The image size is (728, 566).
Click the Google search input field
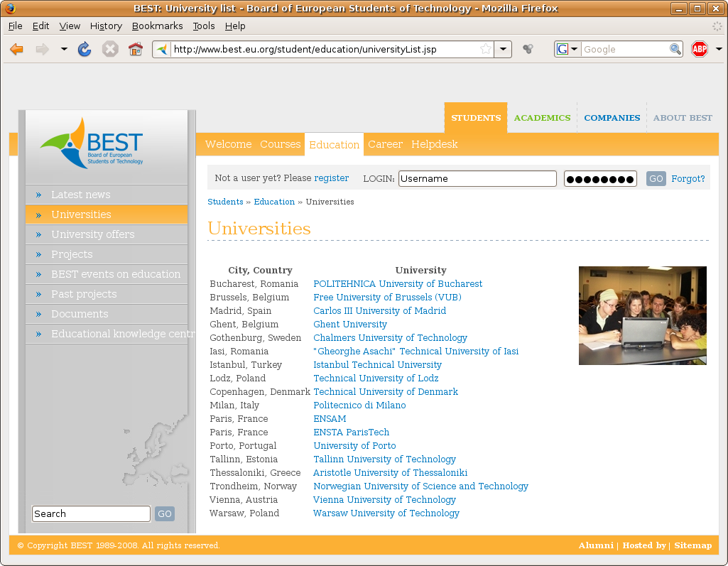point(625,49)
